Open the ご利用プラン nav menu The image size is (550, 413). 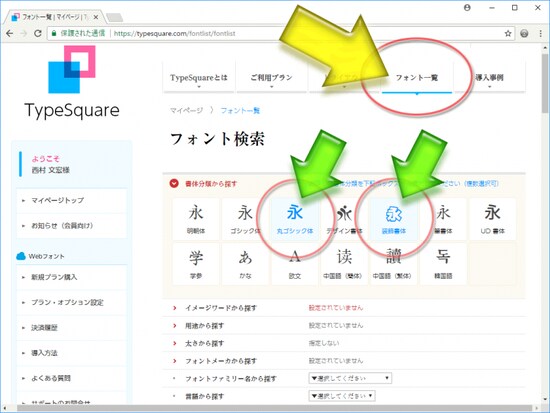tap(271, 78)
